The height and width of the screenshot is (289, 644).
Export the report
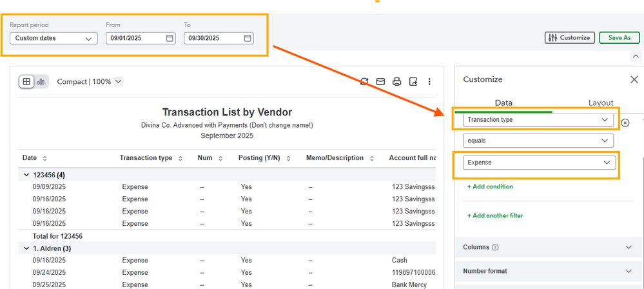point(413,81)
